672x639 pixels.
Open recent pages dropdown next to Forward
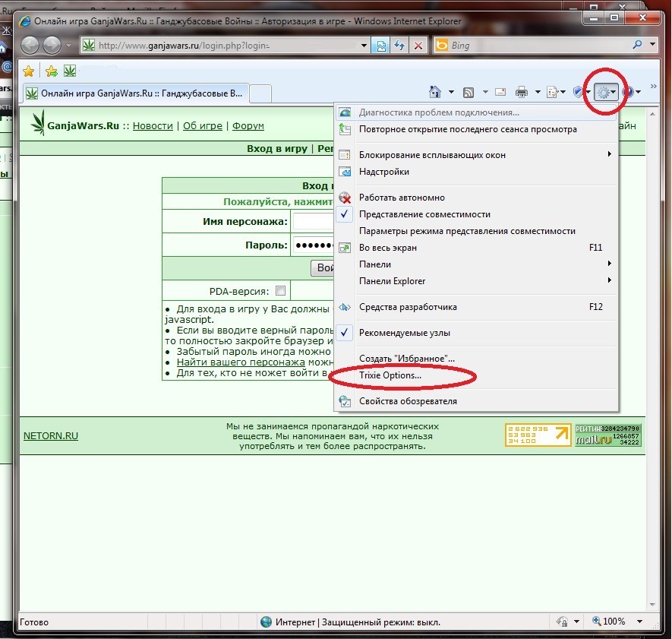(x=68, y=45)
